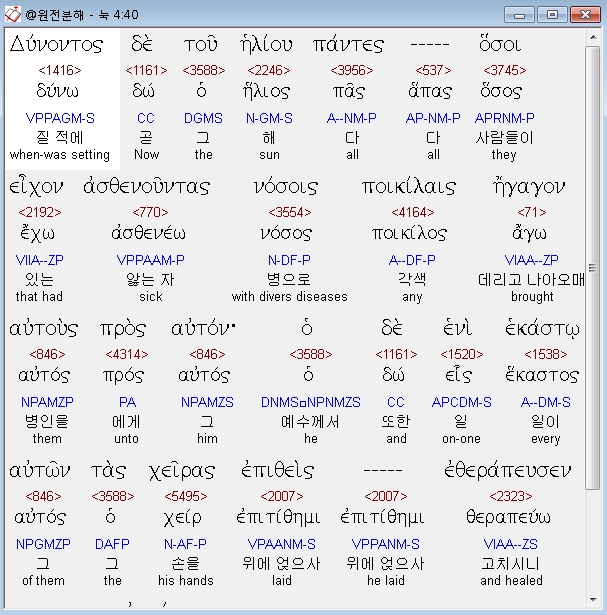Click the parsing code APRNM-P

[504, 118]
